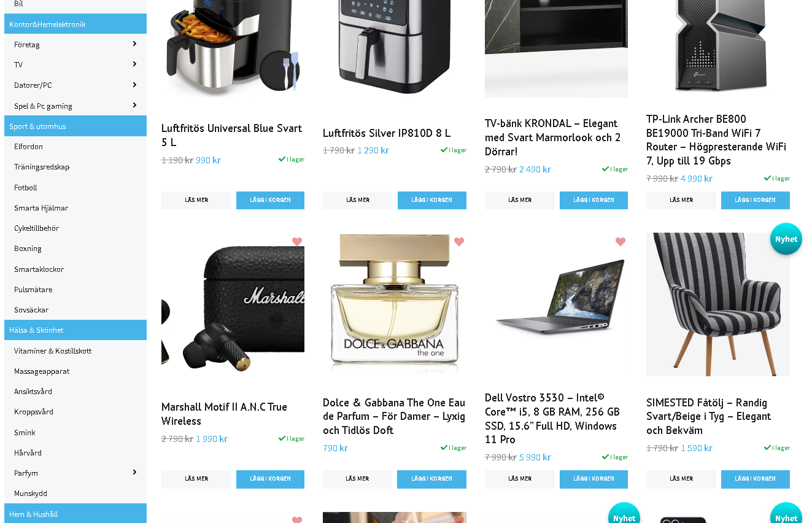This screenshot has height=523, width=812.
Task: Expand the TV category chevron
Action: (x=134, y=64)
